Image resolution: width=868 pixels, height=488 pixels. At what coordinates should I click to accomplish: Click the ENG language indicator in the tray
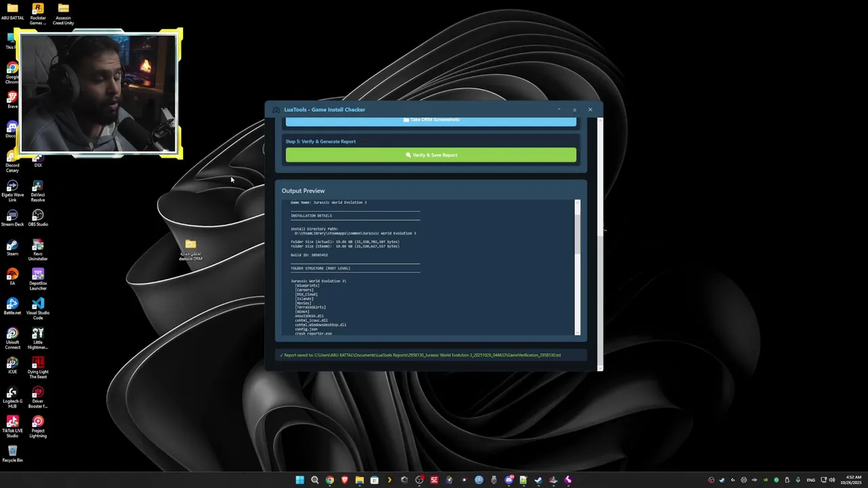[811, 480]
